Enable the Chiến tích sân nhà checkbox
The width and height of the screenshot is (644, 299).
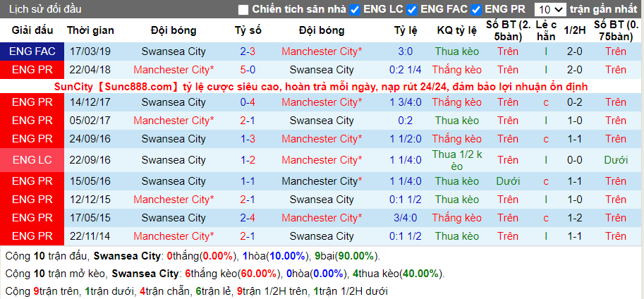[243, 9]
